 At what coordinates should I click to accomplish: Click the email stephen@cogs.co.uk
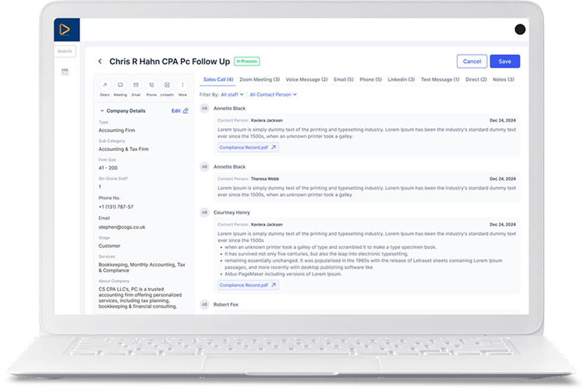tap(122, 227)
